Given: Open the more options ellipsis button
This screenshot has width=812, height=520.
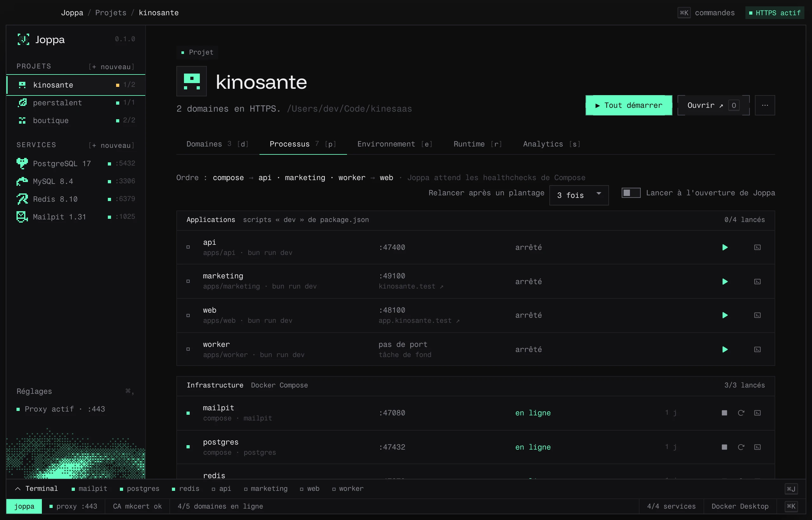Looking at the screenshot, I should click(765, 105).
